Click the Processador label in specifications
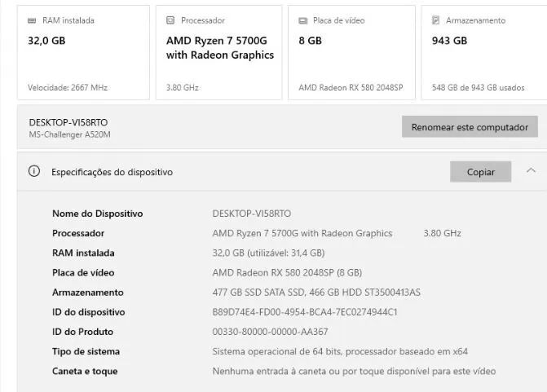The image size is (547, 392). pyautogui.click(x=78, y=233)
